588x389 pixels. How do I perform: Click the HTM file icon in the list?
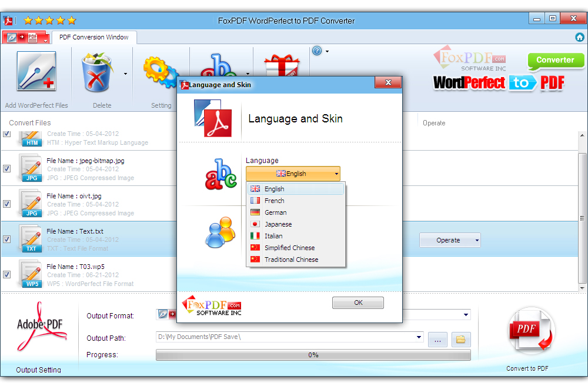[31, 138]
